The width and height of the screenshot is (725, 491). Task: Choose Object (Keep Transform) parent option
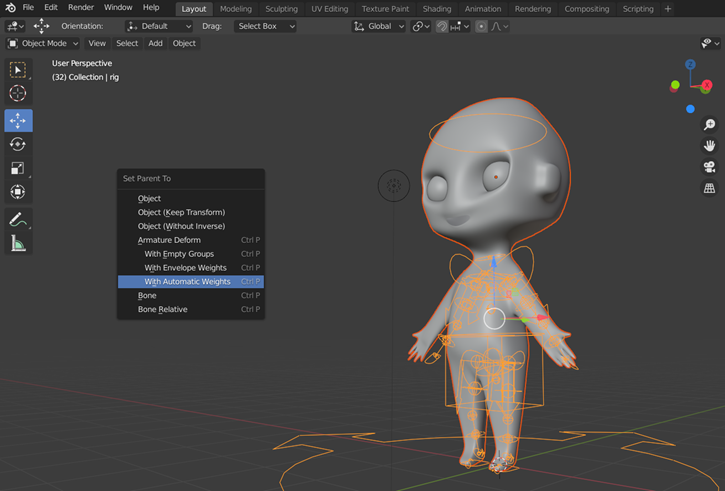point(191,212)
